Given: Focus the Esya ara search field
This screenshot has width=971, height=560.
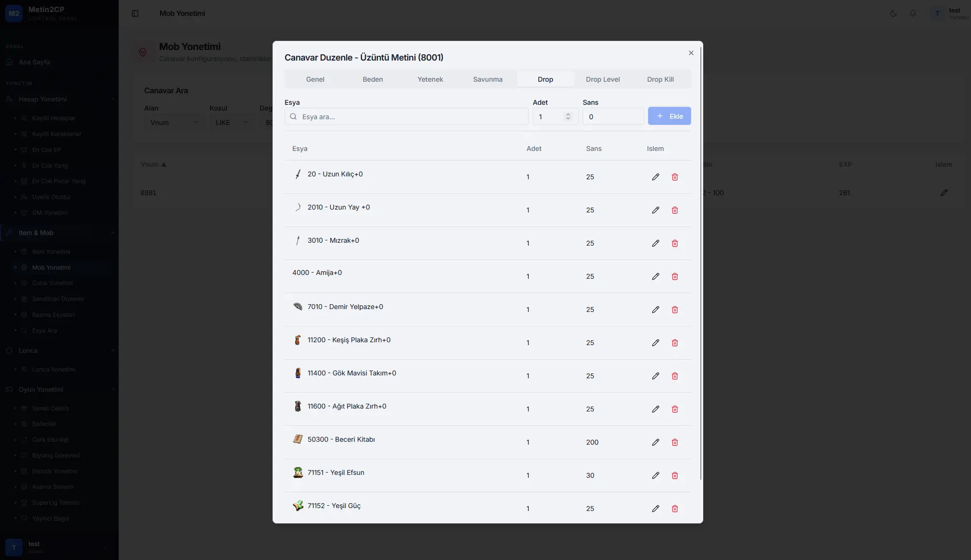Looking at the screenshot, I should click(x=406, y=117).
